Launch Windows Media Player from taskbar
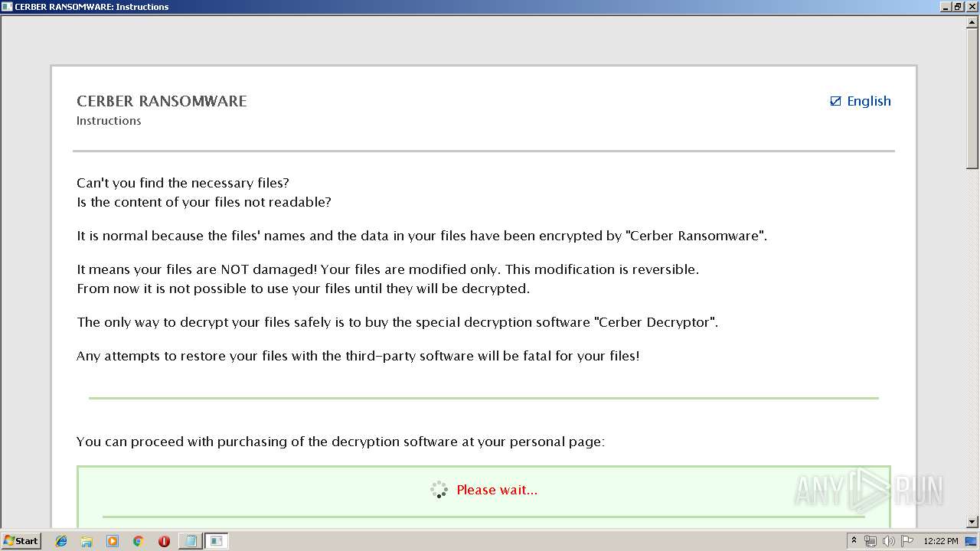 (113, 541)
